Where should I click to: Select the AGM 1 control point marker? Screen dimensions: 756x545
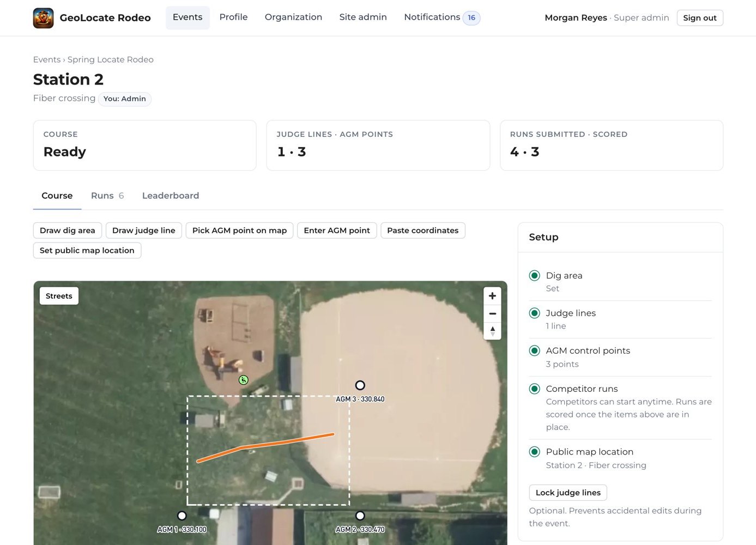pyautogui.click(x=182, y=516)
